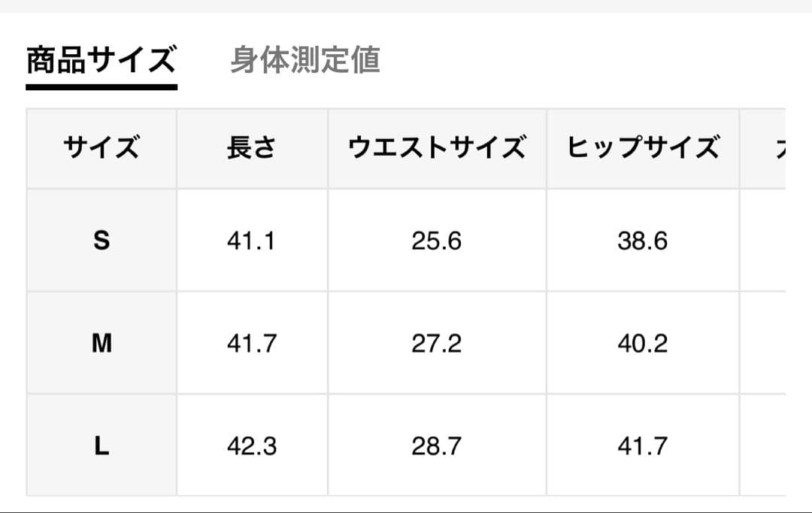Click the S waist value 25.6

pyautogui.click(x=436, y=241)
